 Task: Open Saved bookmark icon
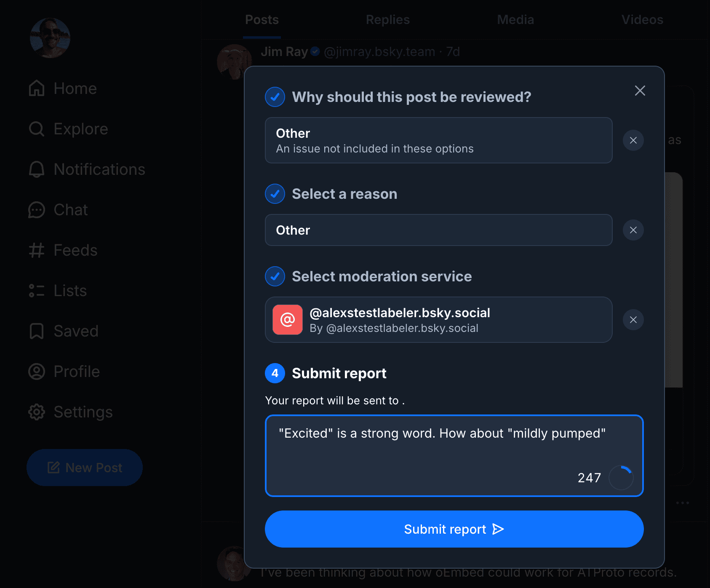(37, 331)
